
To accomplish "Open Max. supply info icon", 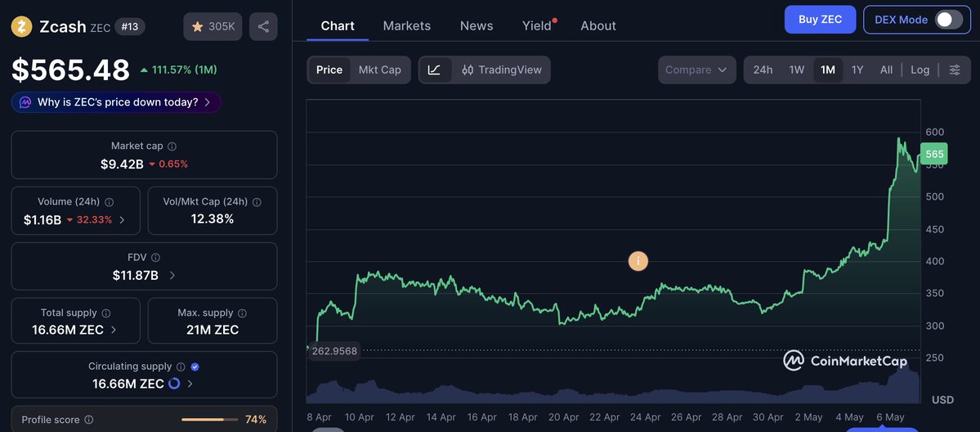I will [x=242, y=313].
